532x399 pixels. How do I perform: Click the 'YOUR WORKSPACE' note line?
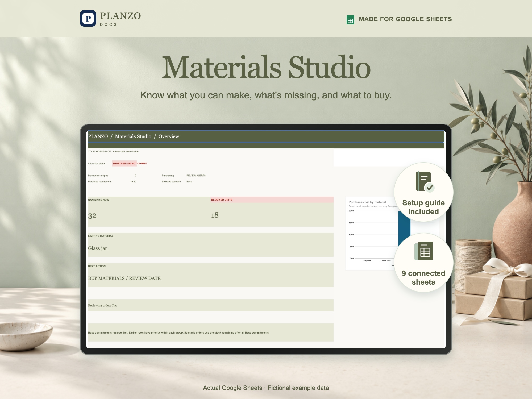[113, 151]
